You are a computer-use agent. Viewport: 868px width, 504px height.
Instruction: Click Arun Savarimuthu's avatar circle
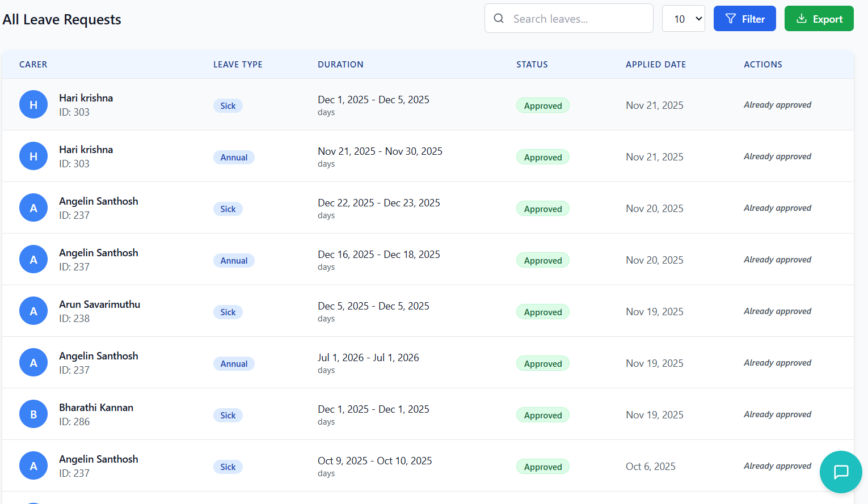click(33, 311)
